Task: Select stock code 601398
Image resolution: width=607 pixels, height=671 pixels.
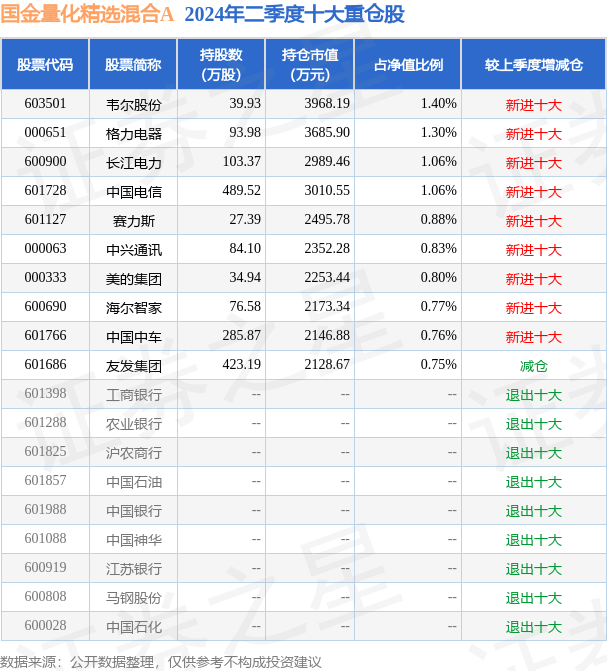Action: coord(45,394)
